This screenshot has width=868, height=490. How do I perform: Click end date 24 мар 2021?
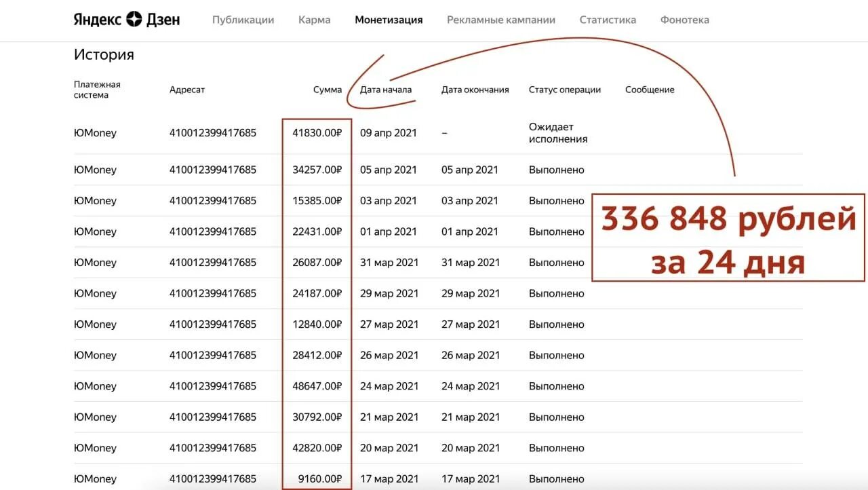471,386
